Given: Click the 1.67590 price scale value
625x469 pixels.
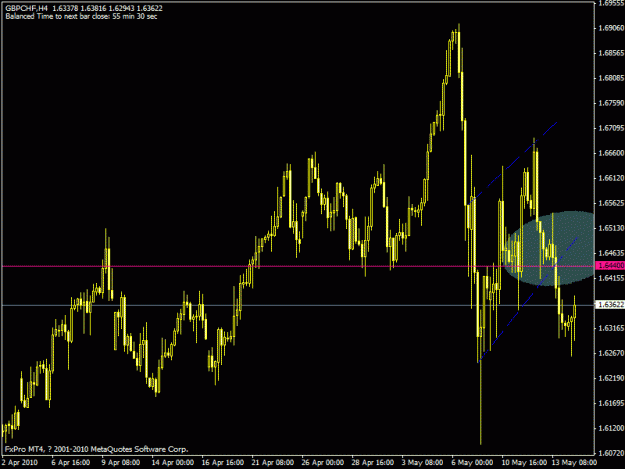Looking at the screenshot, I should tap(611, 103).
